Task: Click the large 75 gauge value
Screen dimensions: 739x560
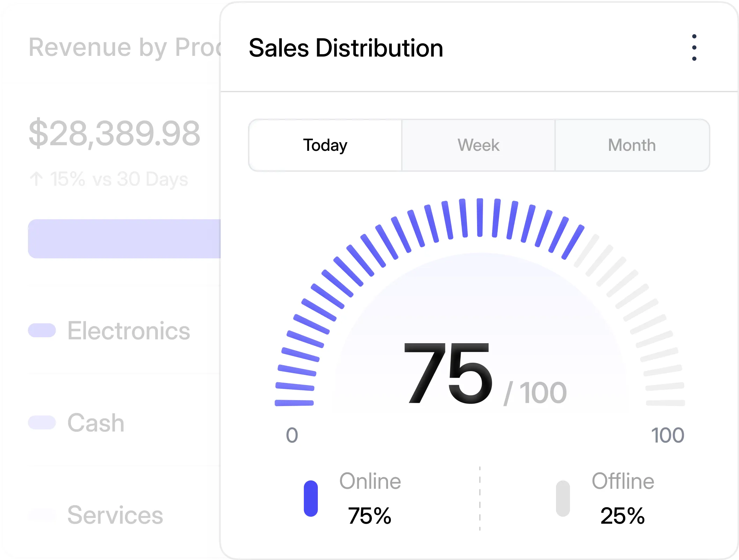Action: click(x=448, y=374)
